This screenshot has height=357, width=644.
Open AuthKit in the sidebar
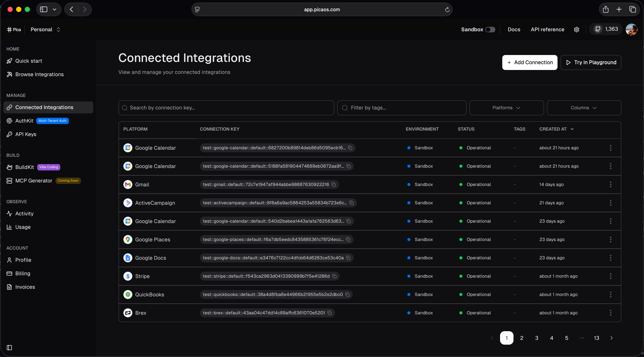click(x=24, y=121)
